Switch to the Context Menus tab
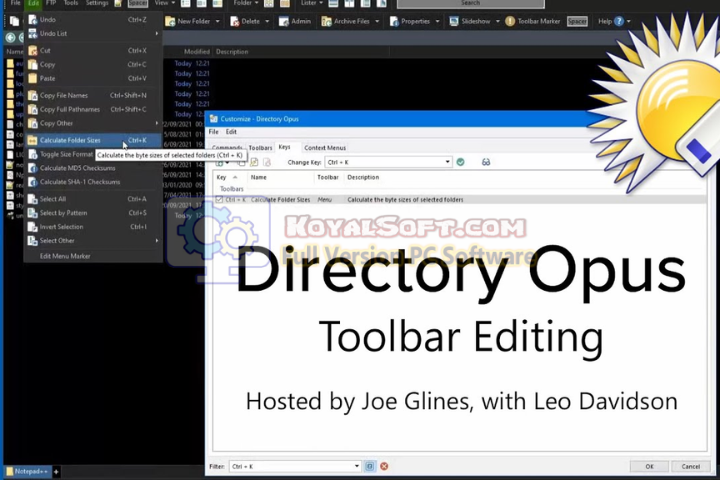This screenshot has width=720, height=480. click(325, 148)
